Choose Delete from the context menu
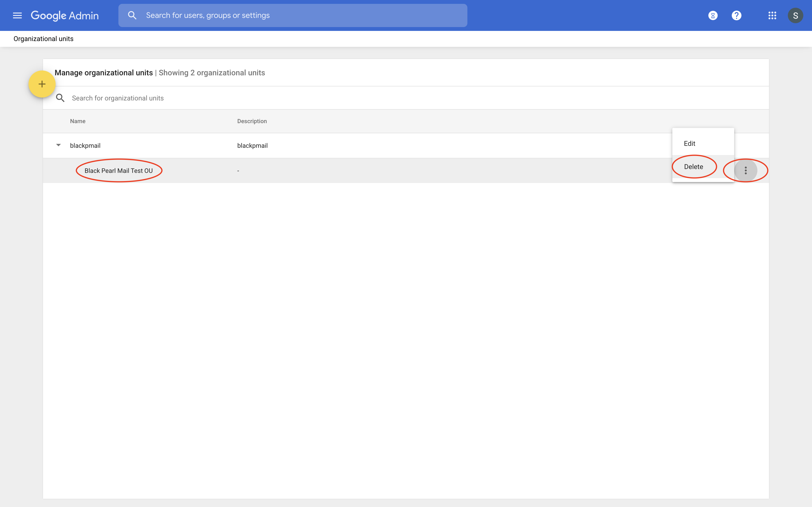Screen dimensions: 812x507 [694, 167]
